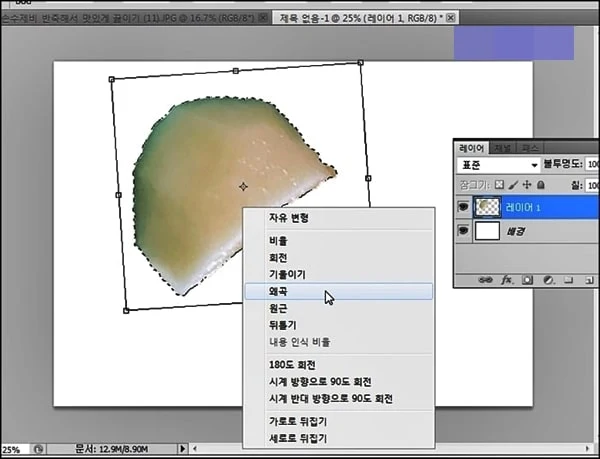Select the 배경 layer name
The width and height of the screenshot is (600, 459).
515,231
